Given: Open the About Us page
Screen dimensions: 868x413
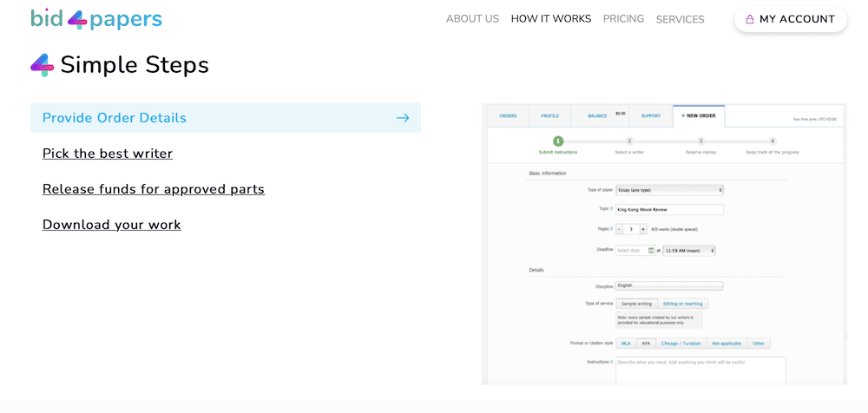Looking at the screenshot, I should pos(472,19).
